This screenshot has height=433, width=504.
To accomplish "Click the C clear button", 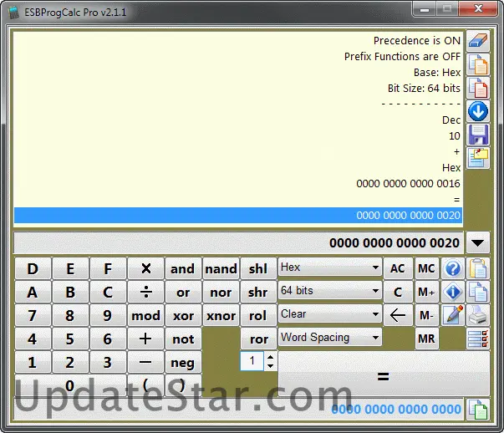I will [x=398, y=292].
